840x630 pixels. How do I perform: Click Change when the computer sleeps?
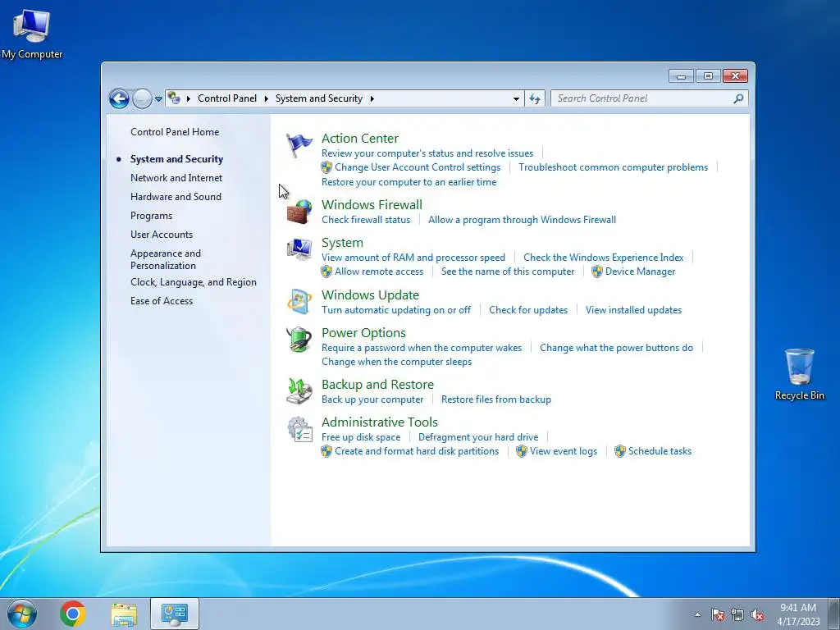[x=396, y=362]
